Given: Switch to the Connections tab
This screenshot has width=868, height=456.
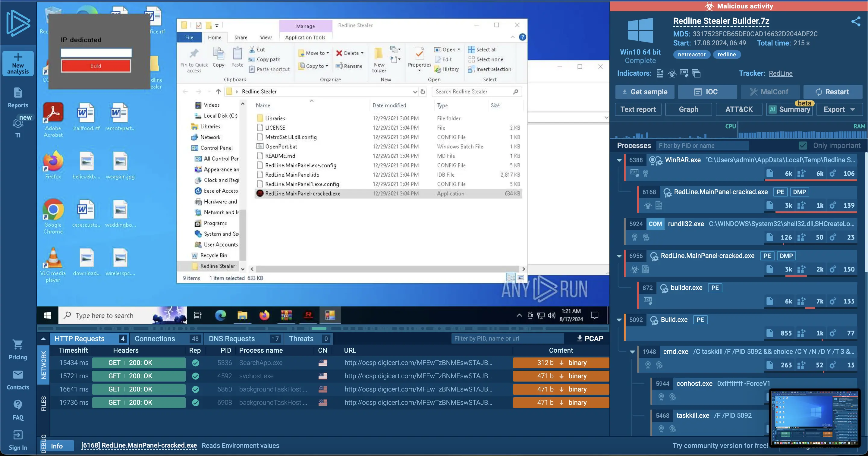Looking at the screenshot, I should (166, 339).
